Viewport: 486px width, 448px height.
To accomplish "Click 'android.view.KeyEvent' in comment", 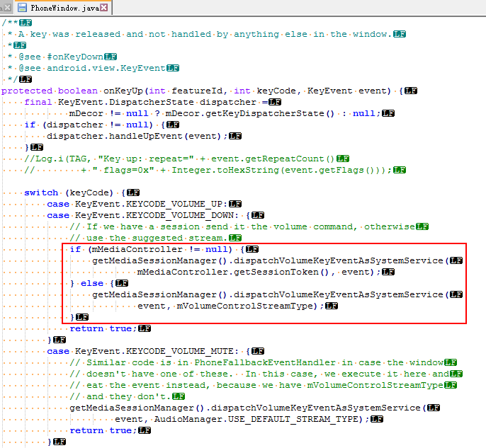I will pos(106,68).
